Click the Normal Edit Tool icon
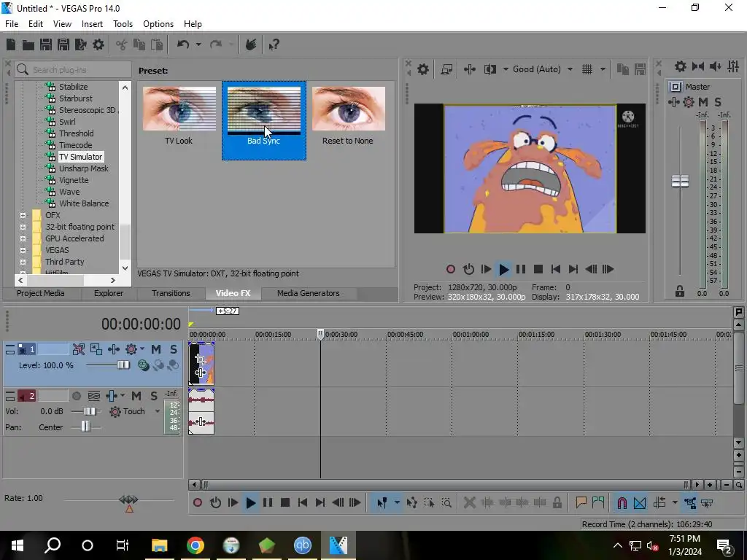This screenshot has height=560, width=747. [x=382, y=503]
